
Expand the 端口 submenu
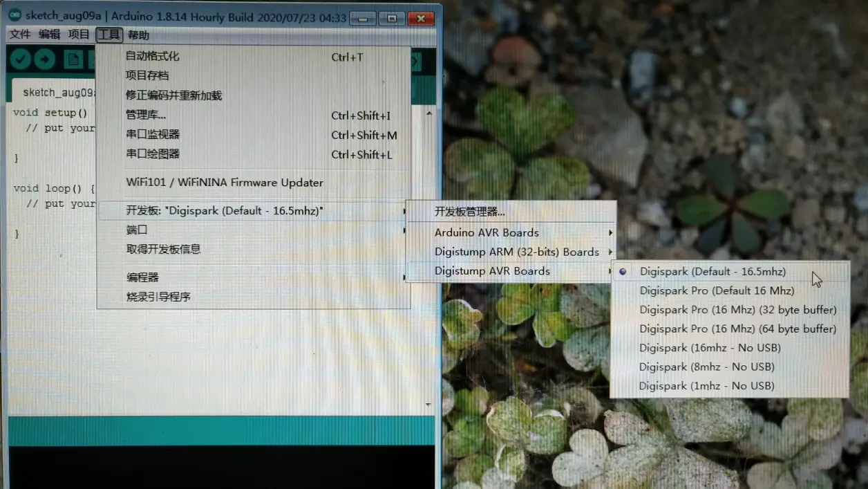click(x=253, y=230)
